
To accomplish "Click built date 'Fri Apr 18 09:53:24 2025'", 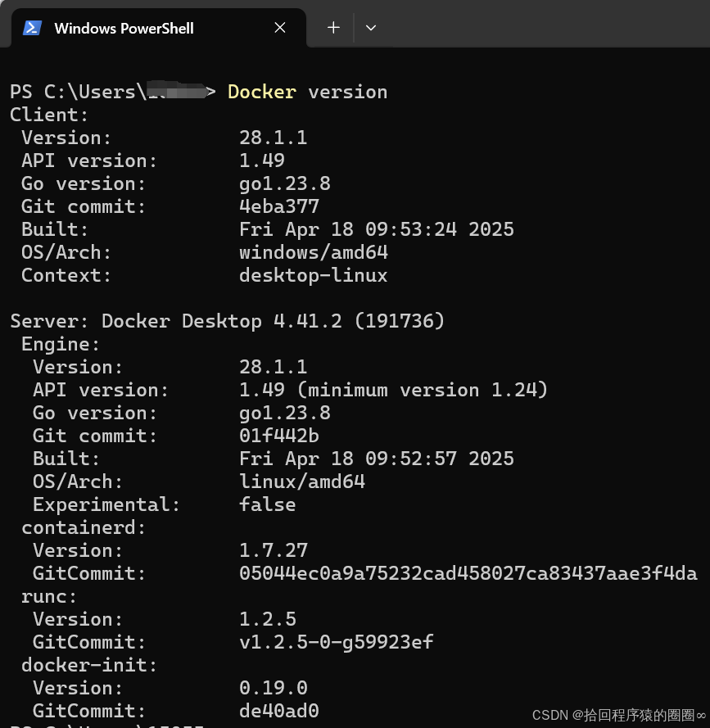I will click(x=377, y=229).
